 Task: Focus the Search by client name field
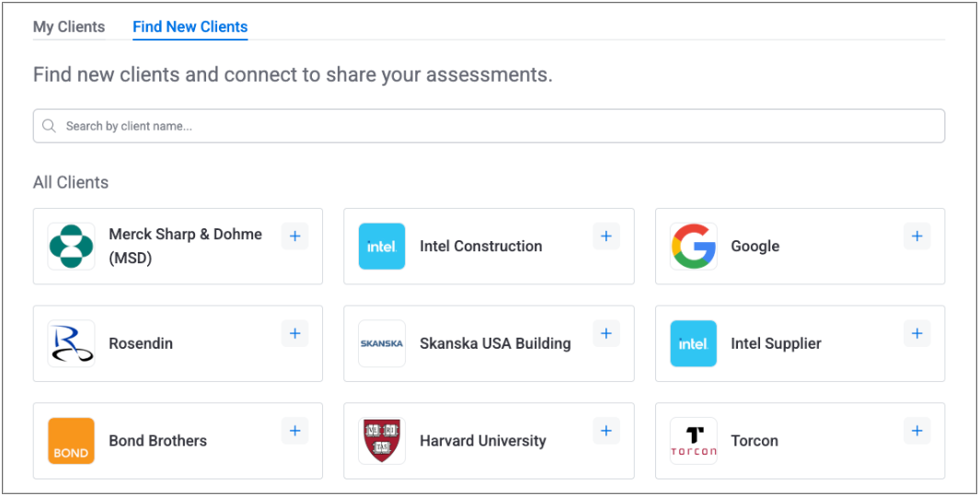497,126
